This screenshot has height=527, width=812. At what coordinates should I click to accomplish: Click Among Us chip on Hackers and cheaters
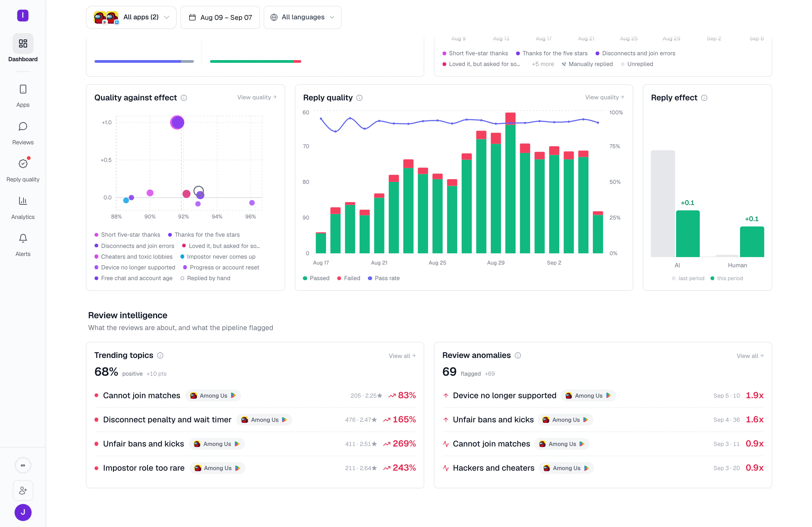click(566, 468)
